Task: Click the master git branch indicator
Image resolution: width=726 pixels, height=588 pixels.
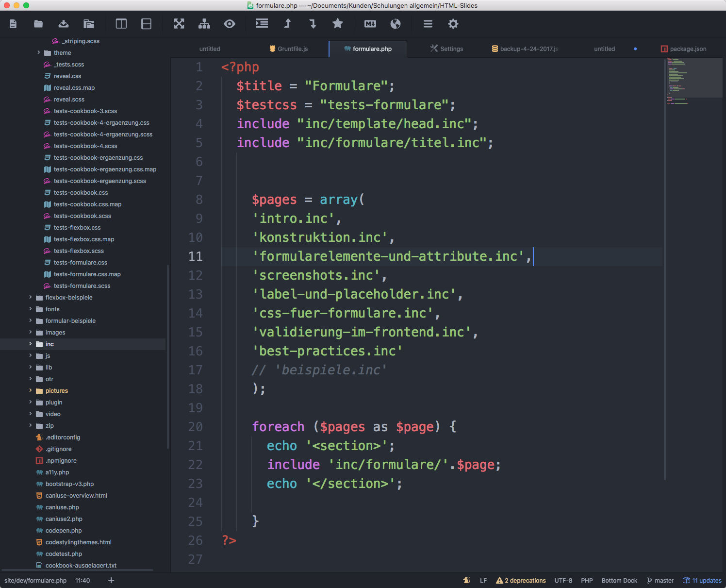Action: click(660, 580)
